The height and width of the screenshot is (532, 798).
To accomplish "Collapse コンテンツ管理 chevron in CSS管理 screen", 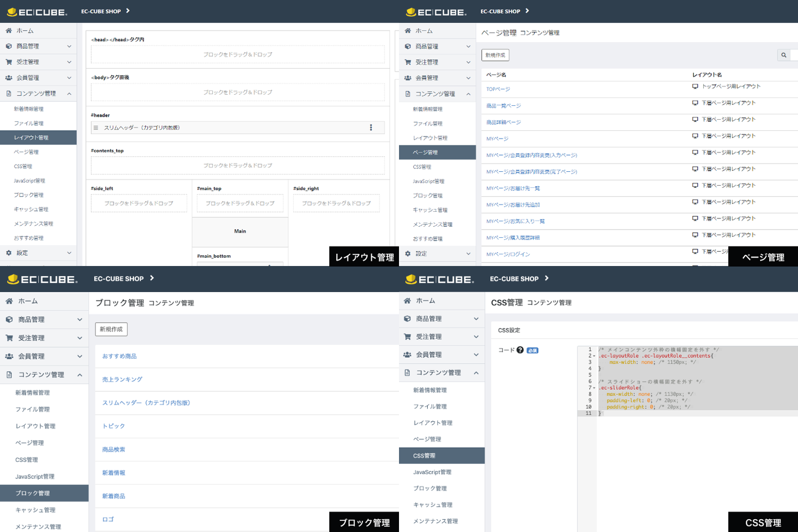I will click(x=476, y=372).
